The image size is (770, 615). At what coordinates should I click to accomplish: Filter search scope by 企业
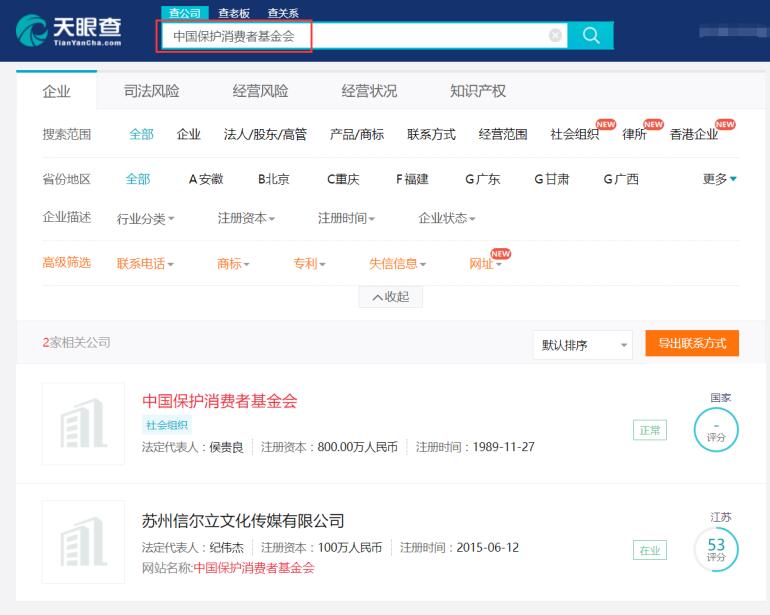point(189,134)
